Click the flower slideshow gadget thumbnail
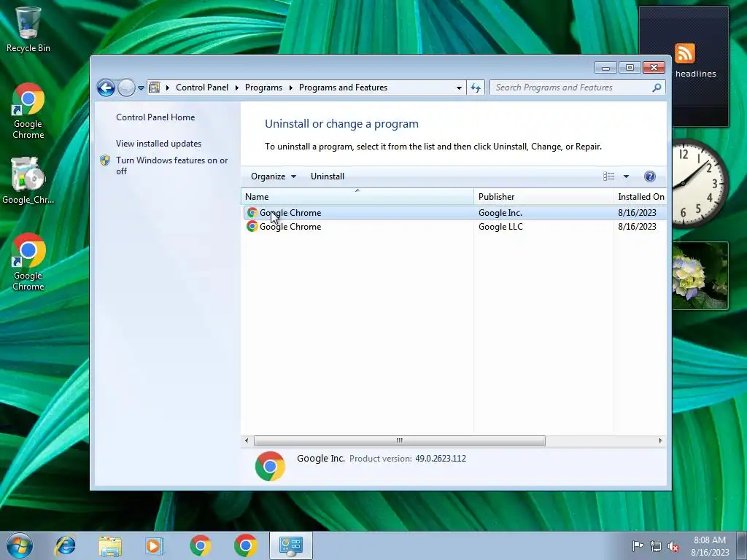Image resolution: width=747 pixels, height=560 pixels. point(700,276)
